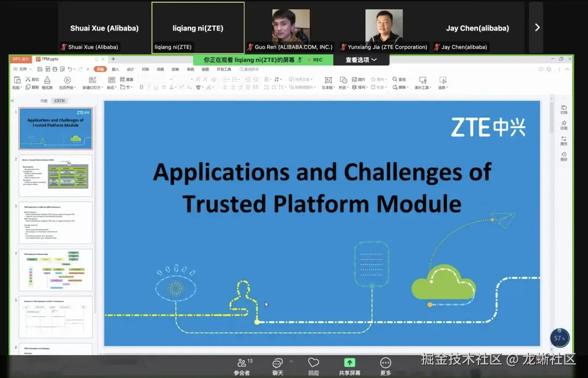Click the Copy (复制) icon
The width and height of the screenshot is (588, 378).
pos(28,87)
